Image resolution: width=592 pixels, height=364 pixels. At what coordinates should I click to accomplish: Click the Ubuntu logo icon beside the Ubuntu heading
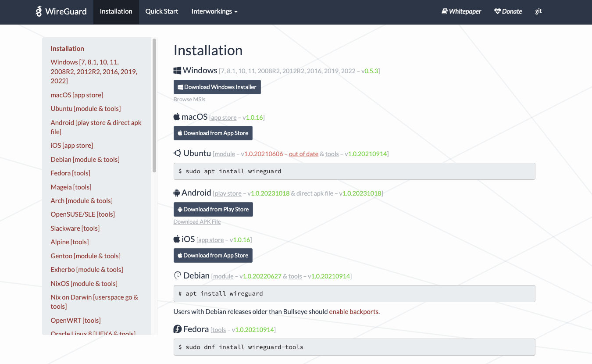(x=178, y=153)
